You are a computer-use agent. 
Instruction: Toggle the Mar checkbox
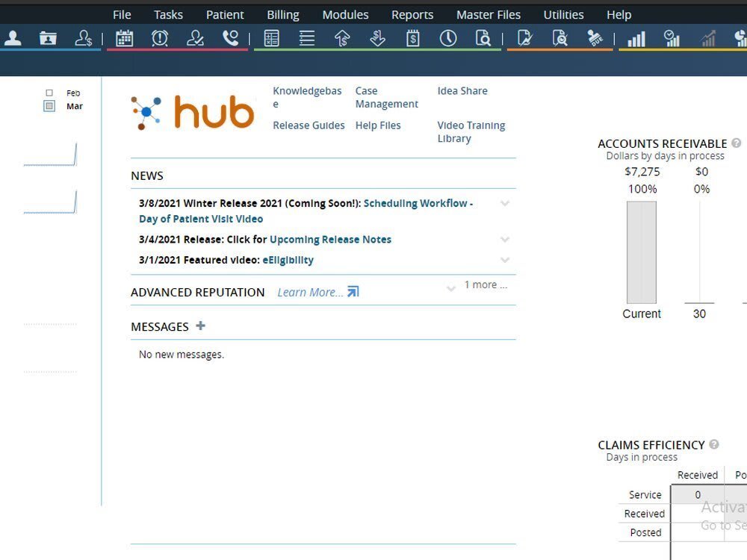point(49,106)
